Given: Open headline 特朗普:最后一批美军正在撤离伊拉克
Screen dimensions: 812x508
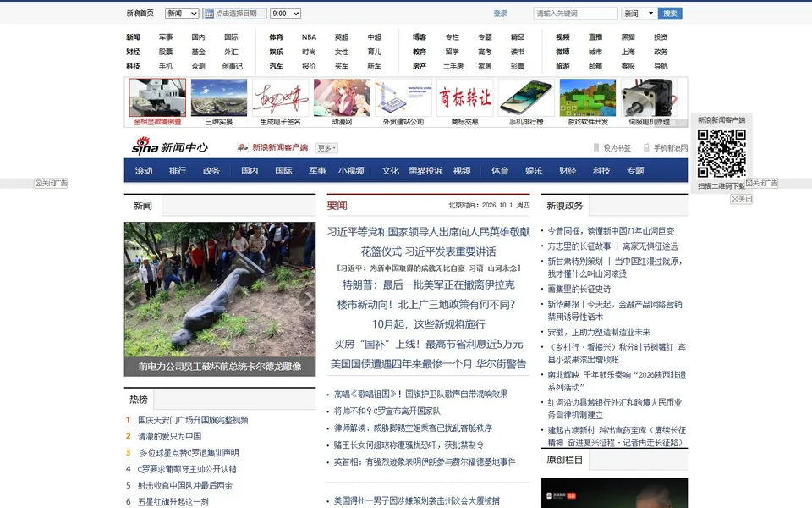Looking at the screenshot, I should 428,285.
